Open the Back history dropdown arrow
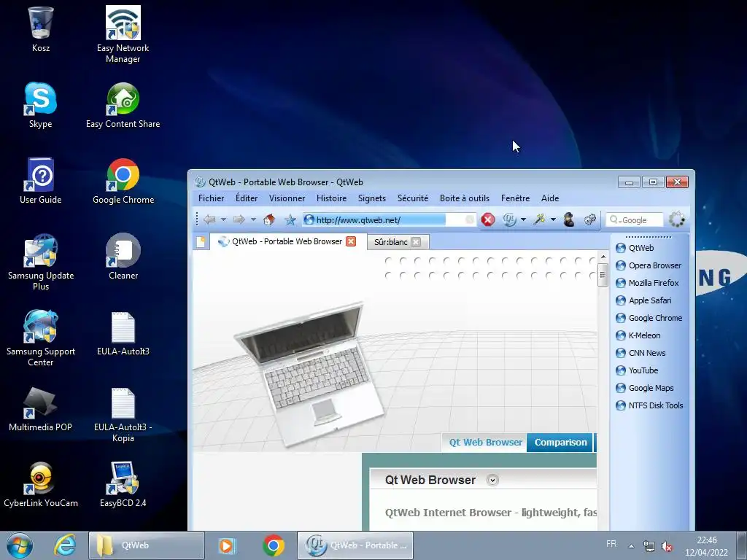The width and height of the screenshot is (747, 560). (x=223, y=219)
